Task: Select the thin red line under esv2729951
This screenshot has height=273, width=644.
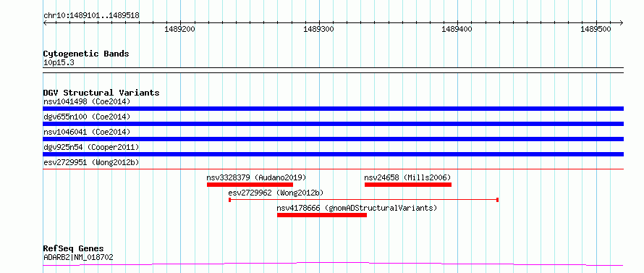Action: click(333, 169)
